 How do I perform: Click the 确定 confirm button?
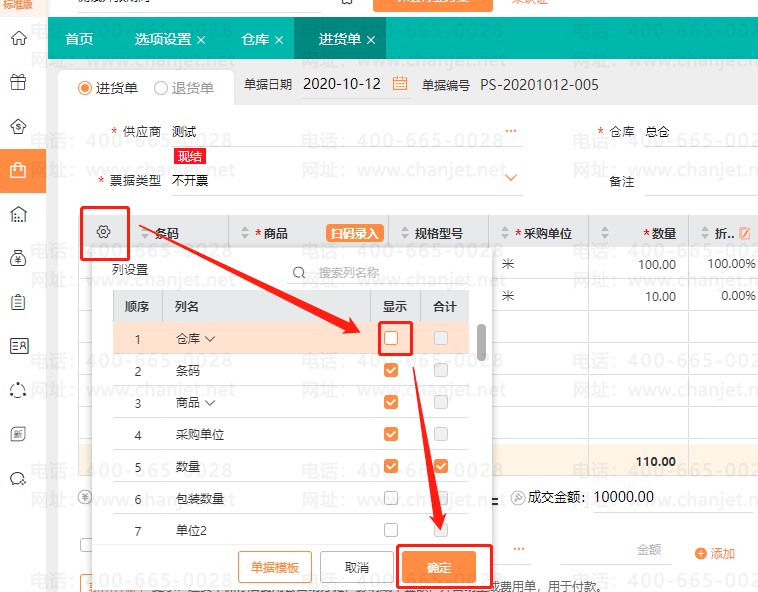(439, 567)
